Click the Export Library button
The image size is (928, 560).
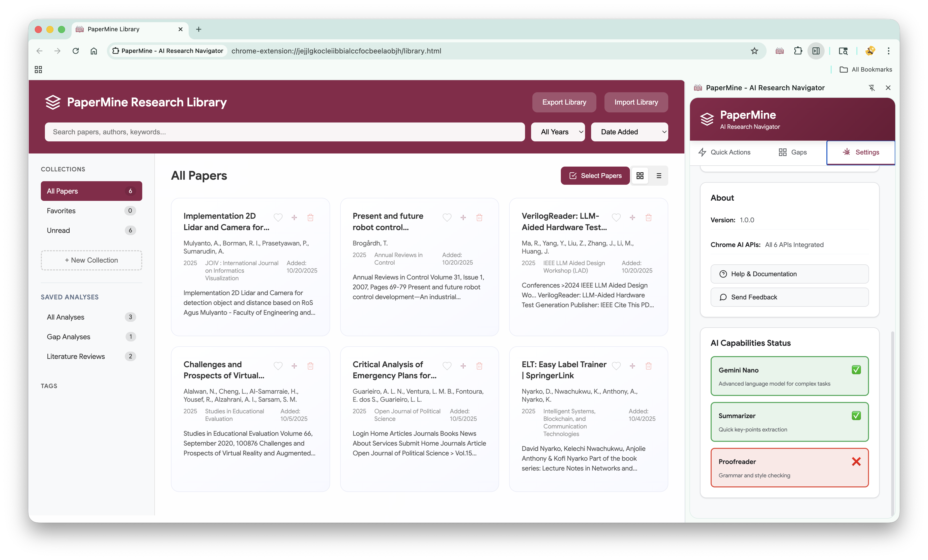click(x=564, y=102)
